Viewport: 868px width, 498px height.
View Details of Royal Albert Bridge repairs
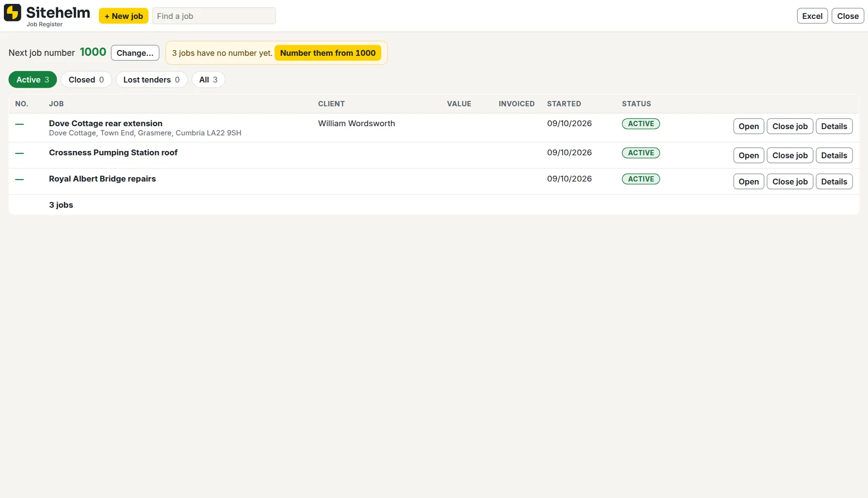(x=834, y=182)
